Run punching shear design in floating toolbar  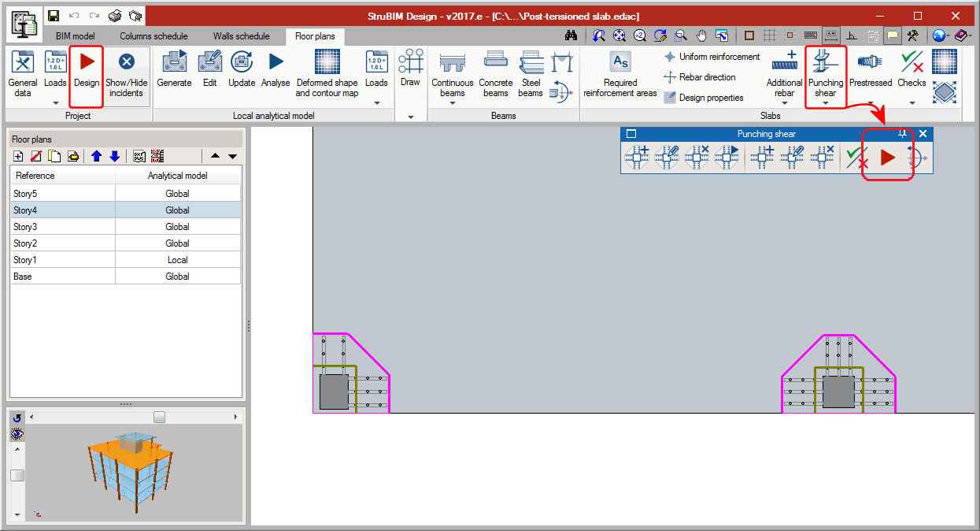click(x=887, y=158)
